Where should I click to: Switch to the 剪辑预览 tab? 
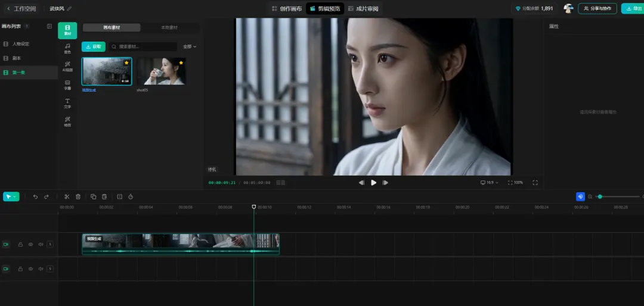point(325,8)
